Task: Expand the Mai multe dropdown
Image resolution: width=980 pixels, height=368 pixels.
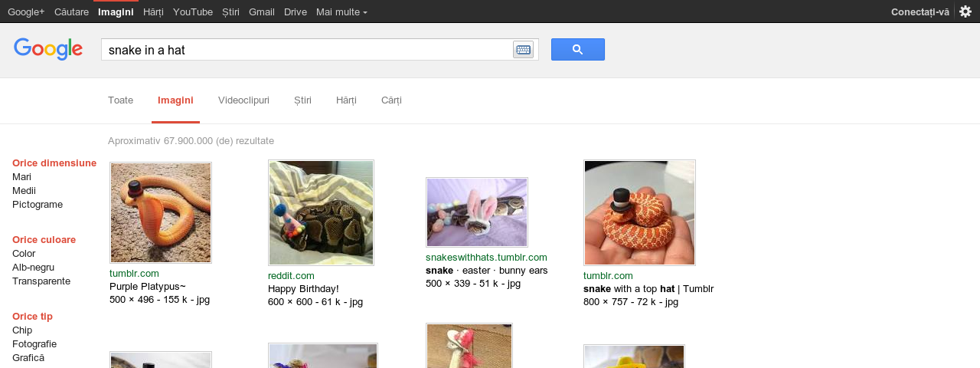Action: [341, 11]
